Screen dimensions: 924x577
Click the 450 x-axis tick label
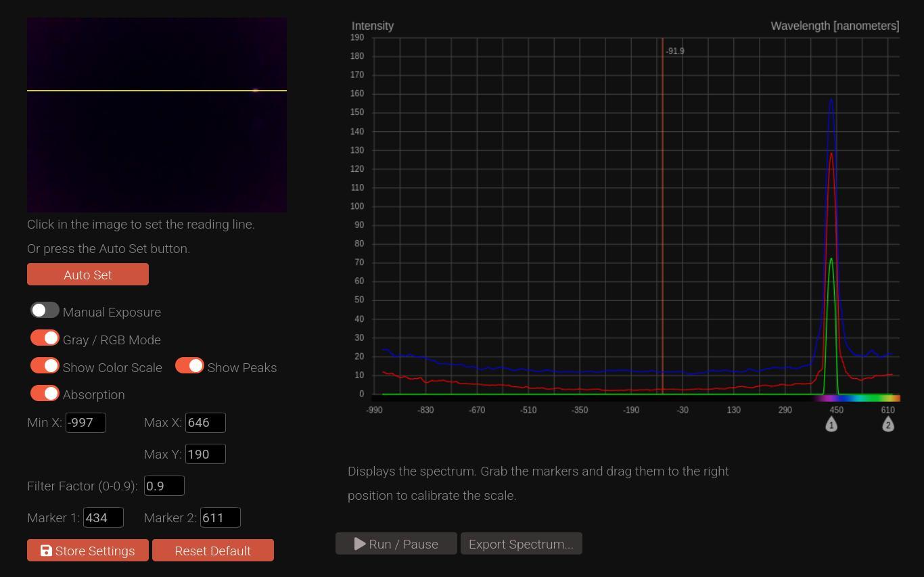click(x=836, y=410)
